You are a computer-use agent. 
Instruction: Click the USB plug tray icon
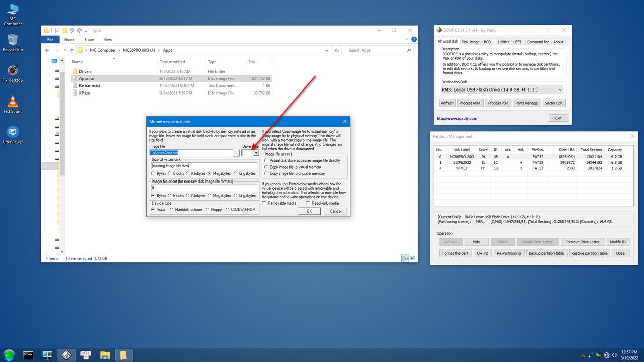tap(590, 355)
